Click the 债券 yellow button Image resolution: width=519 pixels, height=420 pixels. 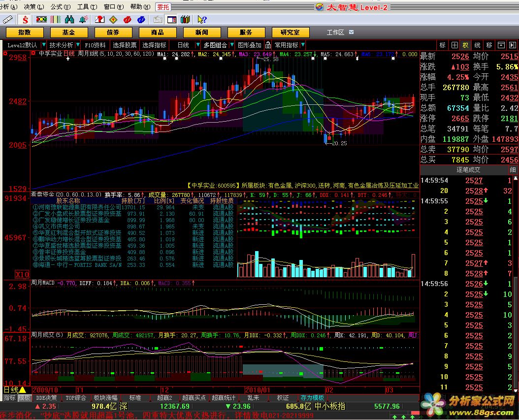[x=113, y=32]
